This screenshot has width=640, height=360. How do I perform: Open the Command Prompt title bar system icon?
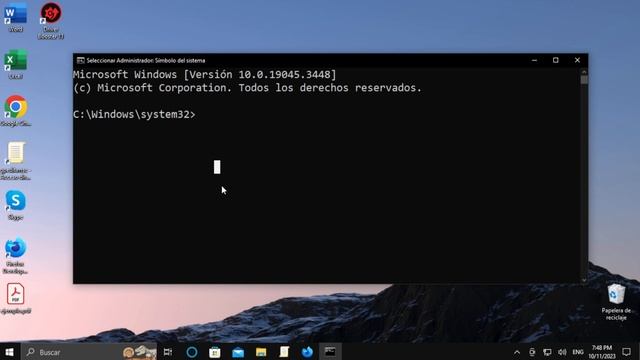[x=80, y=60]
